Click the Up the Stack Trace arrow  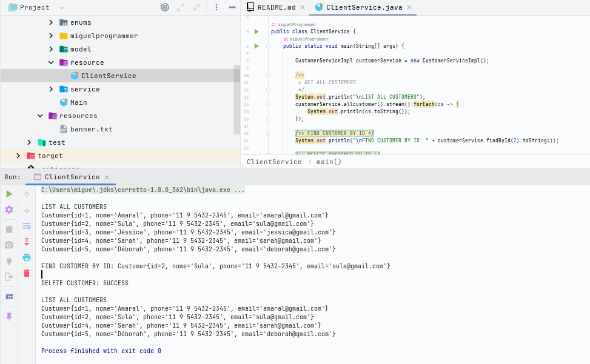(x=27, y=194)
